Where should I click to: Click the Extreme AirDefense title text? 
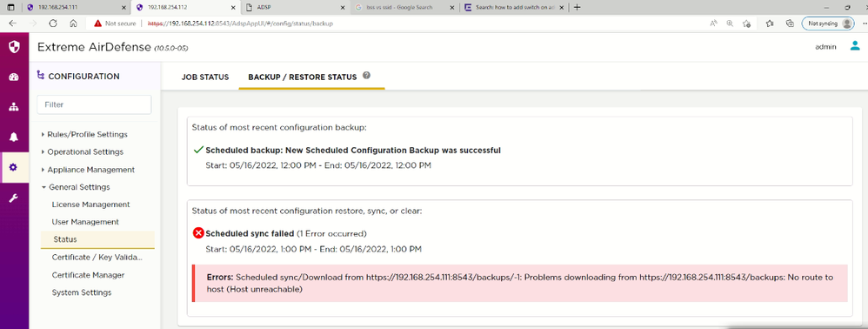point(94,47)
